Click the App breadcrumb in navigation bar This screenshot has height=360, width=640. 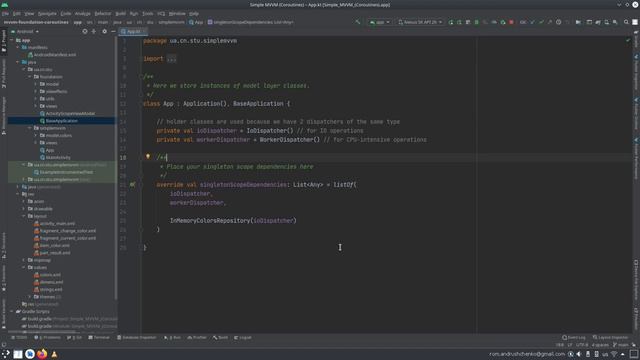click(x=196, y=22)
